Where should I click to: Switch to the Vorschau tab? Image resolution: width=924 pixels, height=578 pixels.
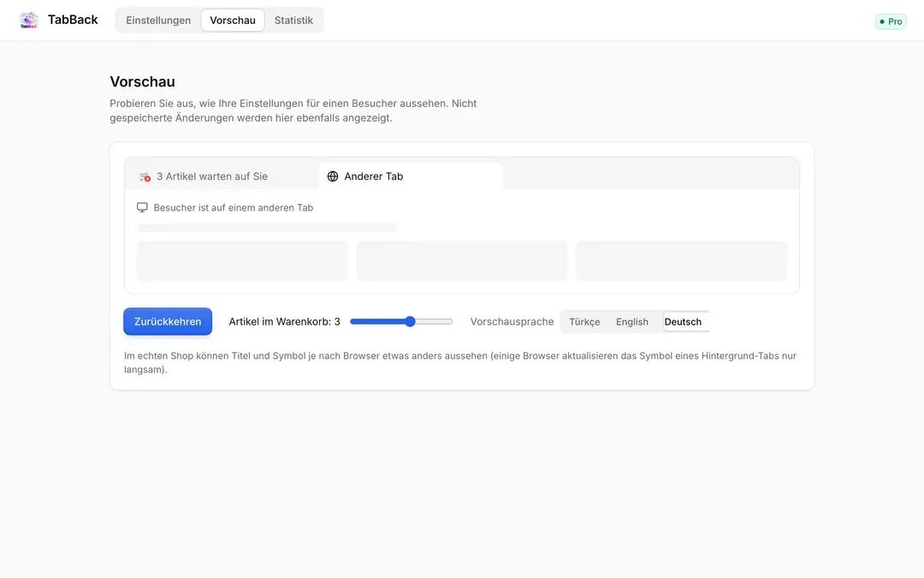pyautogui.click(x=233, y=20)
